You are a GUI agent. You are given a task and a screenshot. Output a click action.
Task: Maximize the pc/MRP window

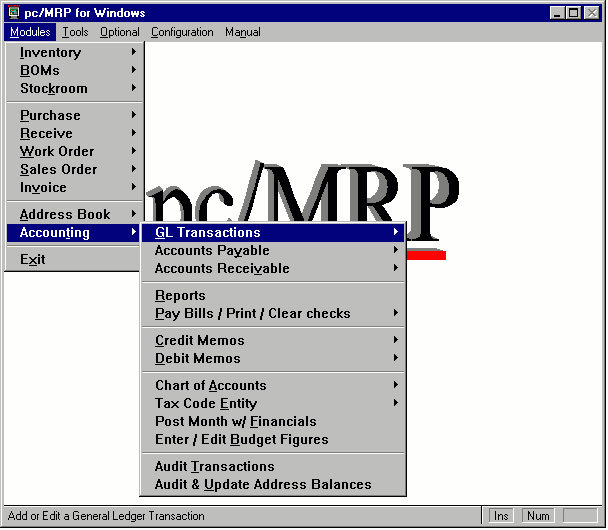pyautogui.click(x=573, y=13)
